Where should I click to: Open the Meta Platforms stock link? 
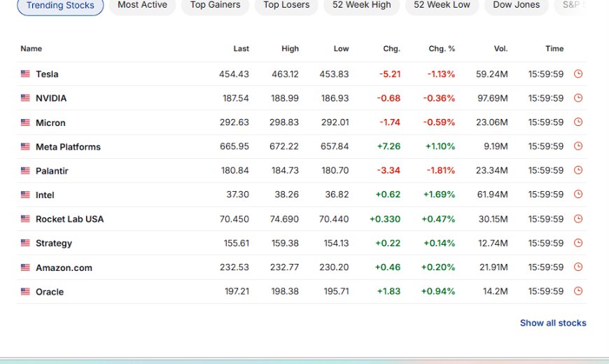pos(68,147)
